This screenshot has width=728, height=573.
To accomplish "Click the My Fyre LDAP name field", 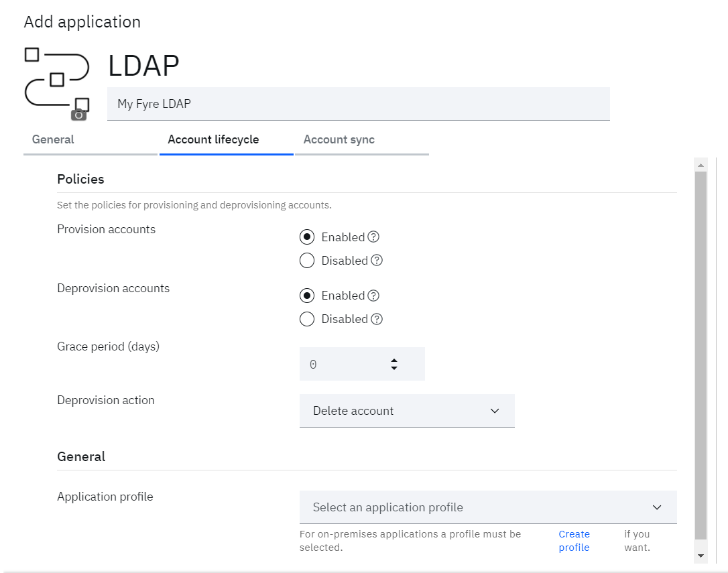I will click(359, 104).
